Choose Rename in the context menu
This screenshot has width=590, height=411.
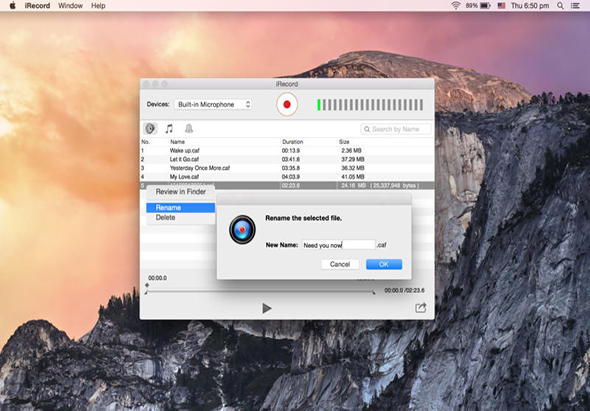181,208
